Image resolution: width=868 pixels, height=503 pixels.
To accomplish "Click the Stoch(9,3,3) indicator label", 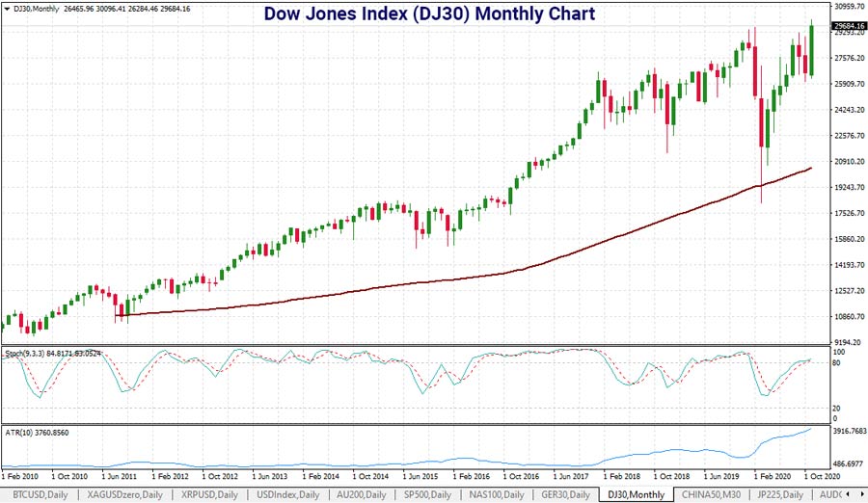I will coord(53,353).
